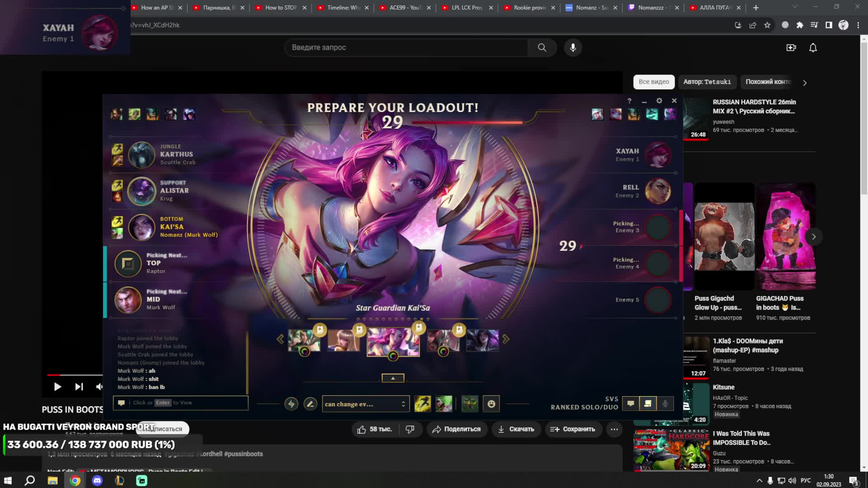Click Karthus champion portrait in team list
The image size is (868, 488).
142,155
